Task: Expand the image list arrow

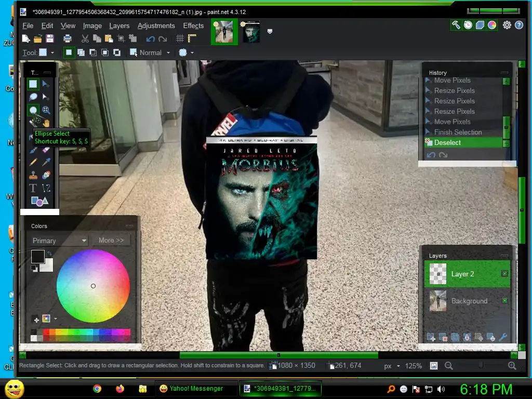Action: coord(270,31)
